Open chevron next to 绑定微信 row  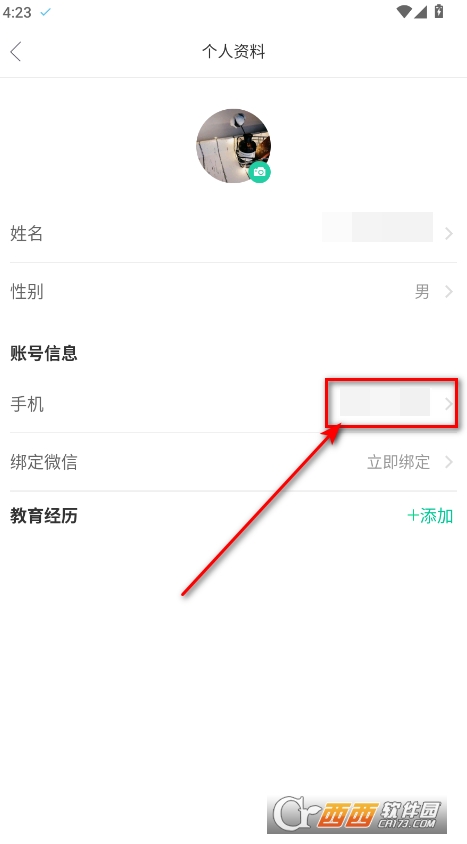tap(449, 462)
